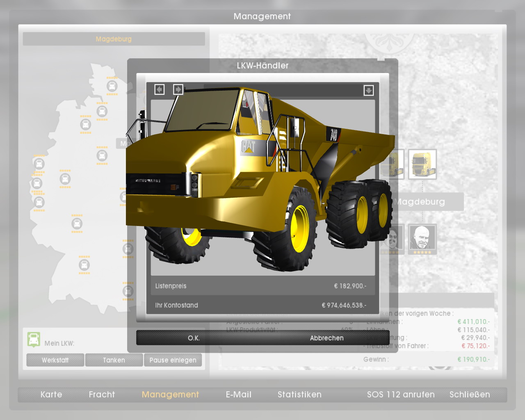This screenshot has height=420, width=525.
Task: Switch to the Management tab
Action: [x=170, y=395]
